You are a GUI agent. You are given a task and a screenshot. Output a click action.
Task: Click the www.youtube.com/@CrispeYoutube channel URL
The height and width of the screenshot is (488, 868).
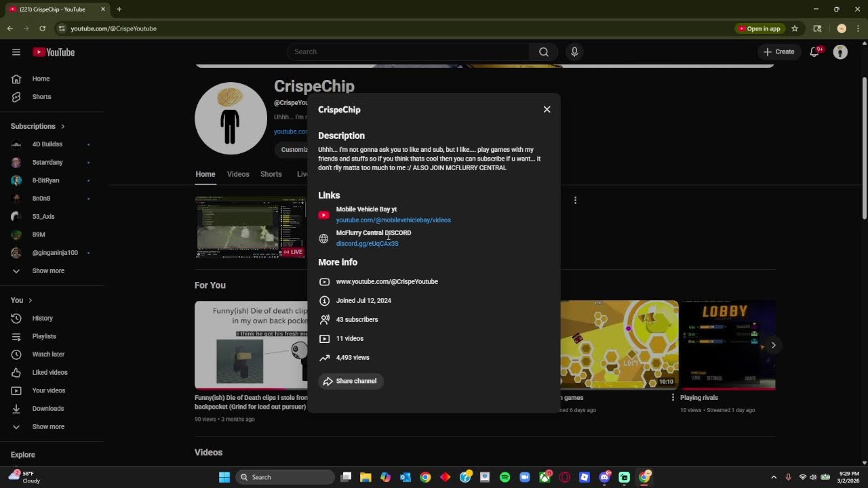[387, 281]
